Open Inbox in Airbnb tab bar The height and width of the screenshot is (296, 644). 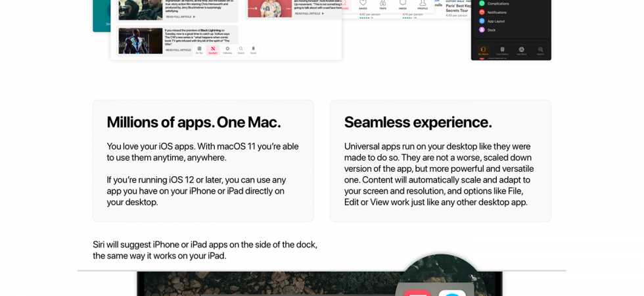(x=402, y=5)
